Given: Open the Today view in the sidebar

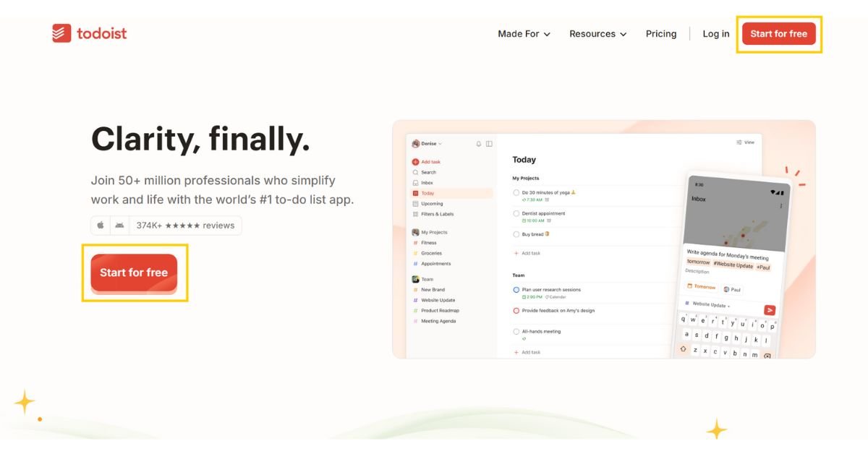Looking at the screenshot, I should coord(428,192).
